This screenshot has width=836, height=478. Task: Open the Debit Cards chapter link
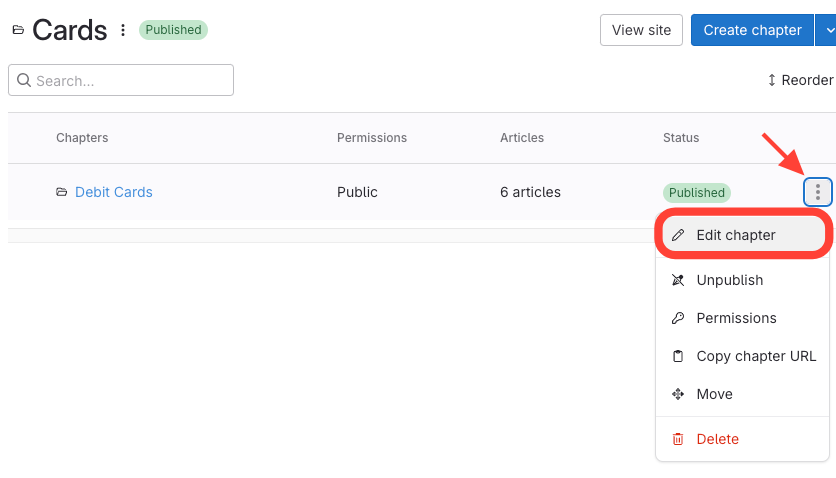click(114, 192)
